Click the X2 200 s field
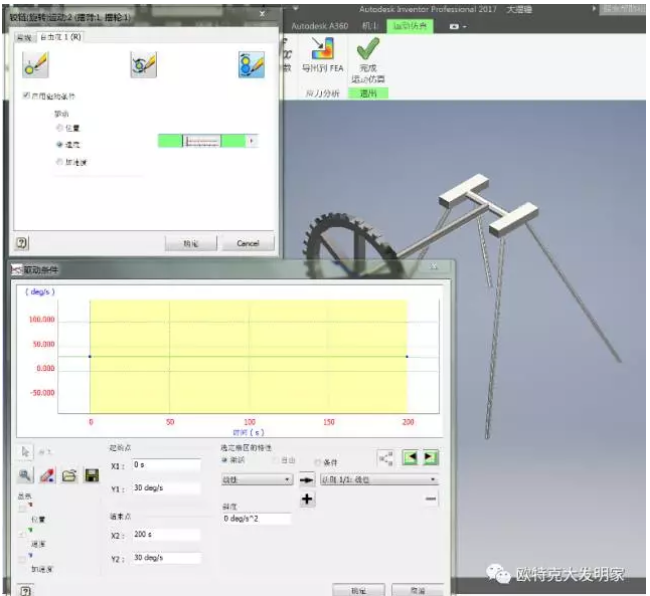 tap(166, 534)
